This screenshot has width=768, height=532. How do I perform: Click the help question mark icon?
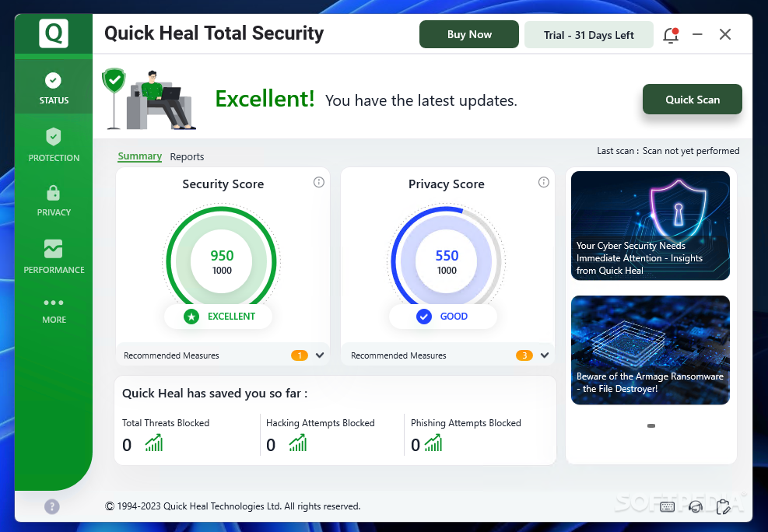point(52,506)
